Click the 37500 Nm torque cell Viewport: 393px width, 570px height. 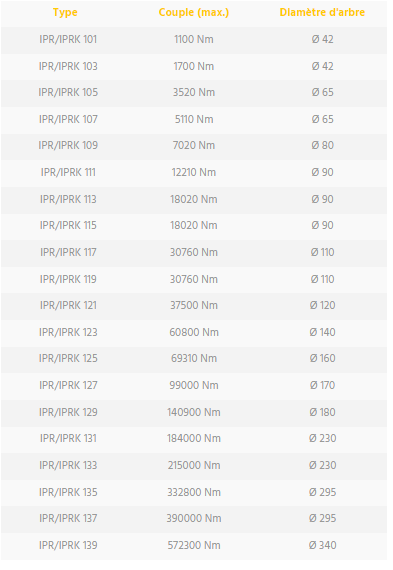[194, 306]
